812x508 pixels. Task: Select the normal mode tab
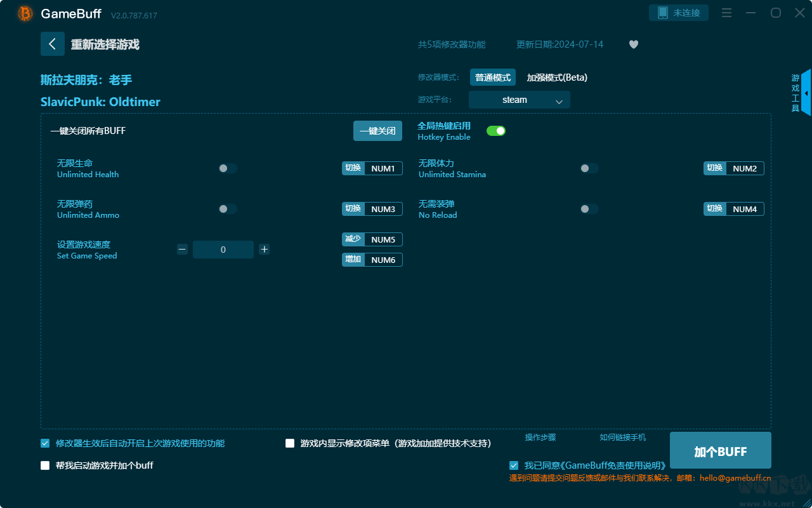(492, 77)
